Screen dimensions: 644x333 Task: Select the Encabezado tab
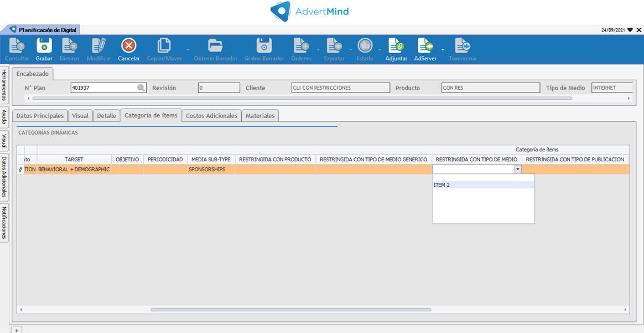(x=33, y=74)
